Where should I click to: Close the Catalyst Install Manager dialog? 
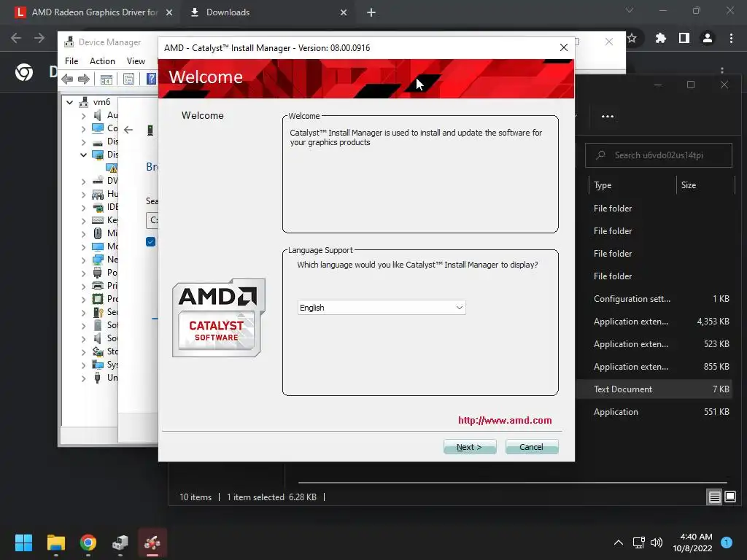click(564, 47)
